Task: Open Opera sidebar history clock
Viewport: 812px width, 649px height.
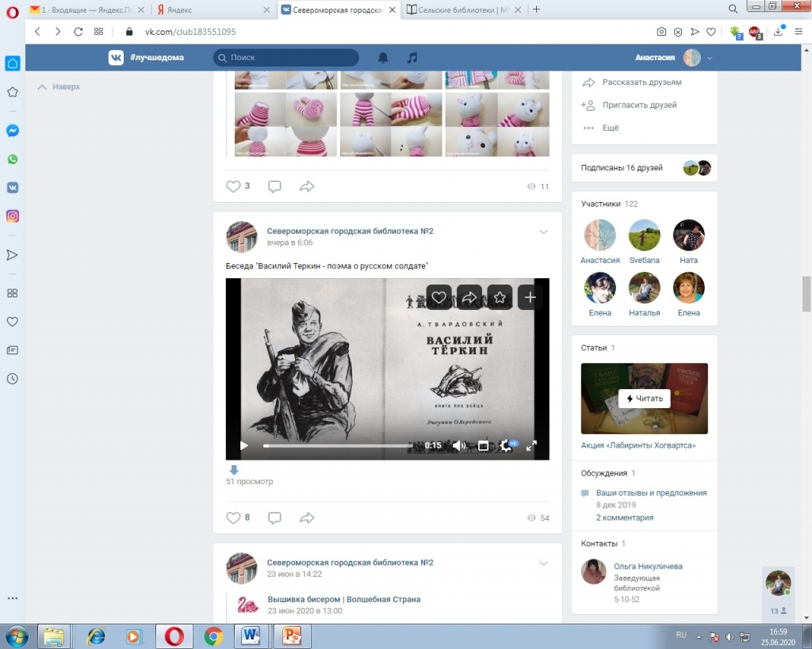Action: coord(13,378)
